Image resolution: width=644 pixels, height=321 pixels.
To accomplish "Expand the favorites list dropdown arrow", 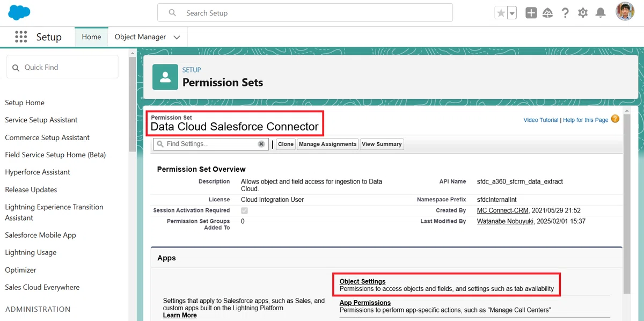I will (x=512, y=13).
